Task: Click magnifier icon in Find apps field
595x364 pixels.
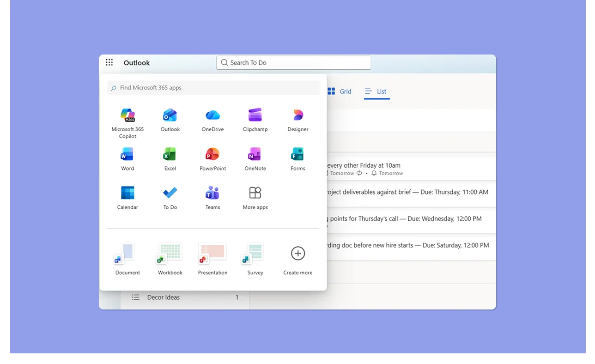Action: [x=114, y=88]
